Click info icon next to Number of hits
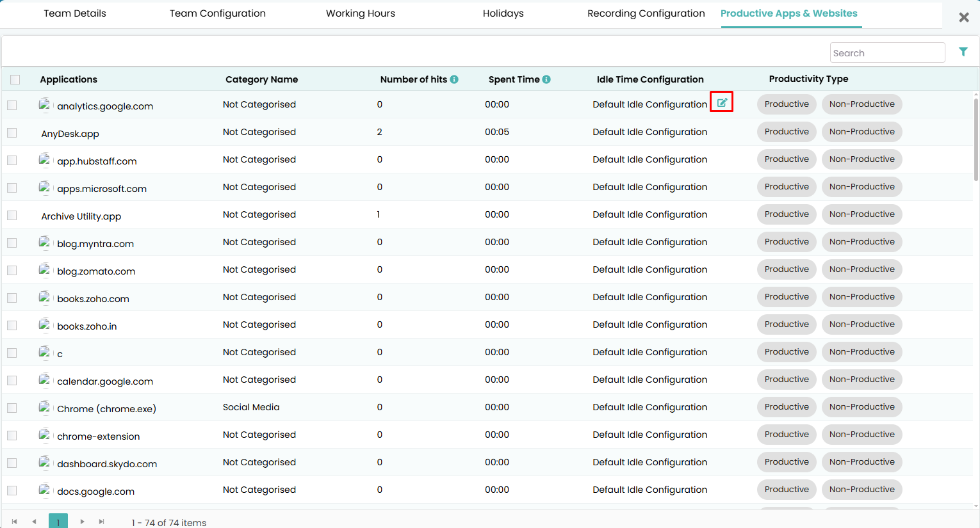 click(x=454, y=79)
